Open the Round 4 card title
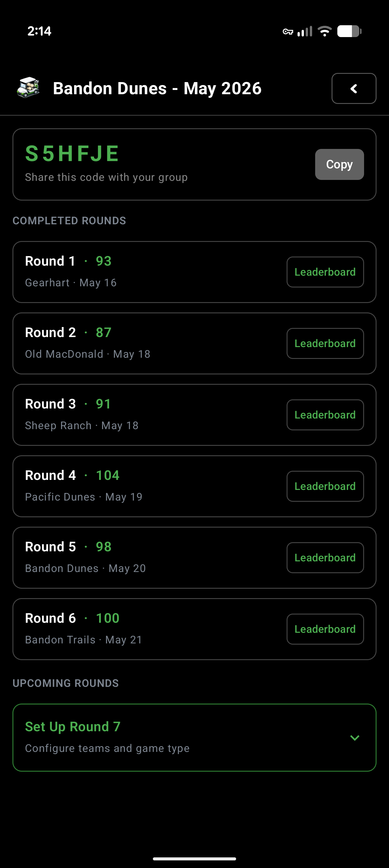Image resolution: width=389 pixels, height=868 pixels. (50, 475)
